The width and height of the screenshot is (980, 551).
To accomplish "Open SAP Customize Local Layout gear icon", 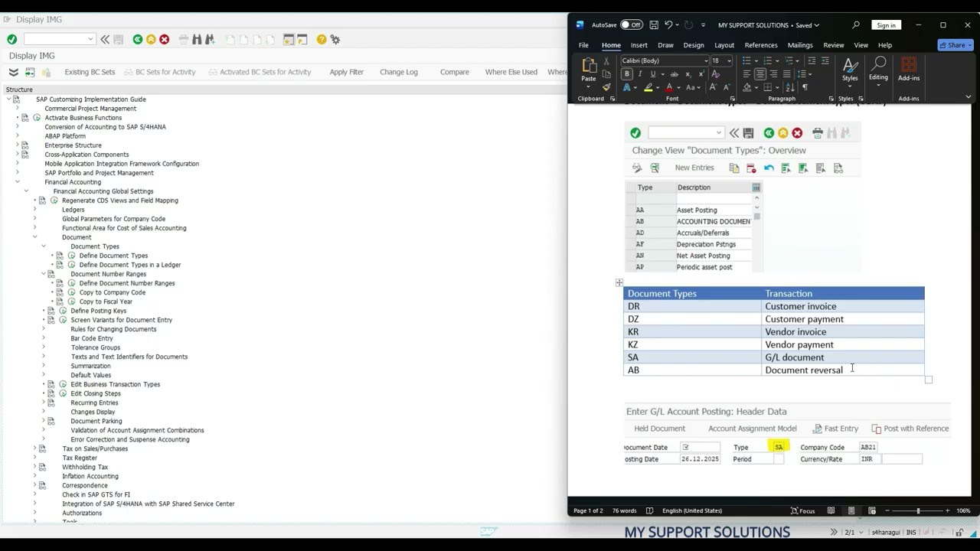I will point(335,39).
